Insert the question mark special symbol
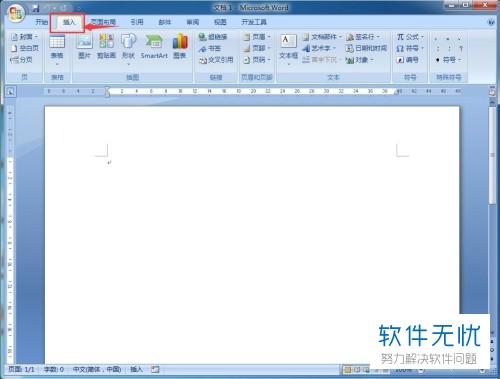Screen dimensions: 500x379 (461, 49)
